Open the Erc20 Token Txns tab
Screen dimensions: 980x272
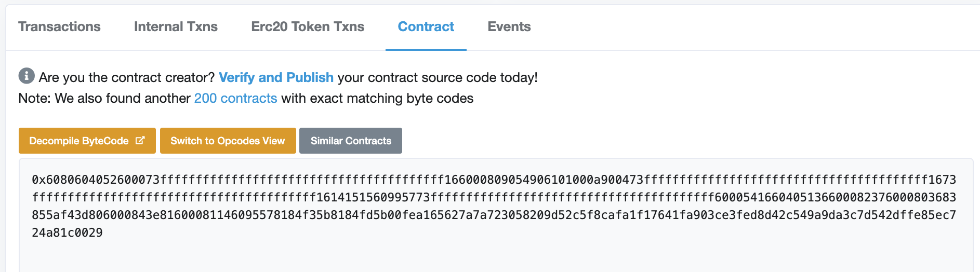(308, 26)
